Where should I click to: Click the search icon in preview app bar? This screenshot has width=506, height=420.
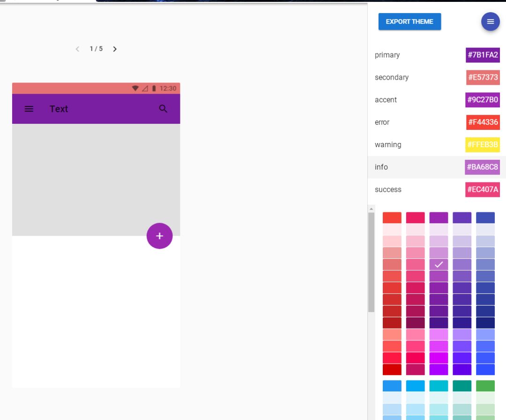pyautogui.click(x=164, y=109)
